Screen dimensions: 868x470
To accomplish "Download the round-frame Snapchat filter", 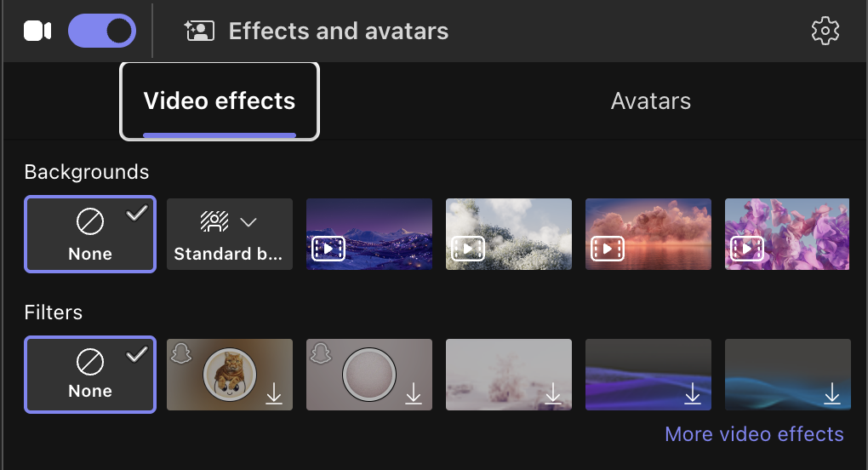I will tap(414, 393).
